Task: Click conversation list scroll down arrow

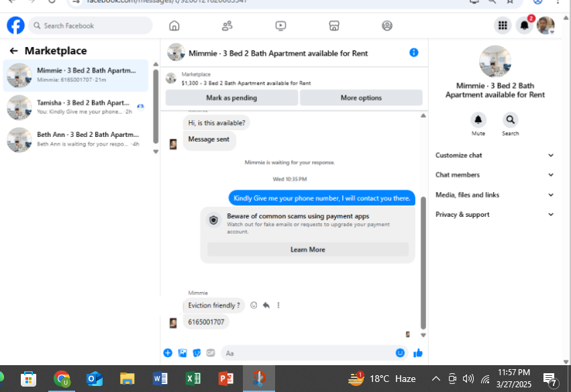Action: [x=156, y=152]
